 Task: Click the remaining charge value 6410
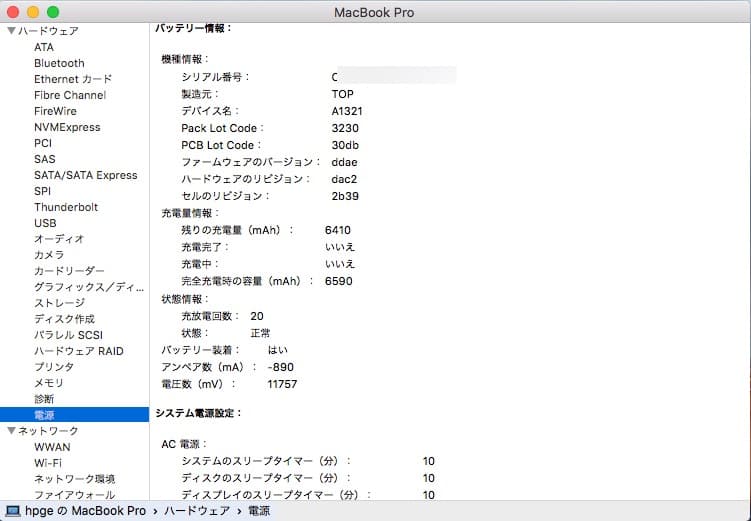coord(338,230)
